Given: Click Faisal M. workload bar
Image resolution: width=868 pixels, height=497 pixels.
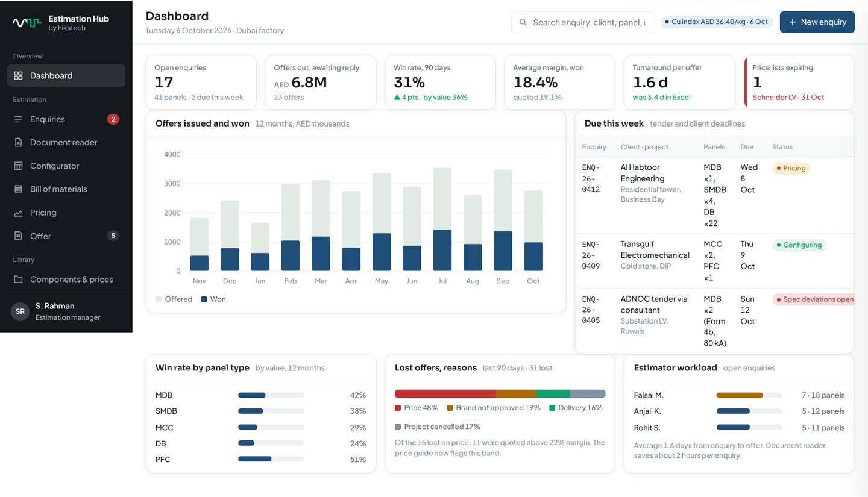Looking at the screenshot, I should click(749, 395).
